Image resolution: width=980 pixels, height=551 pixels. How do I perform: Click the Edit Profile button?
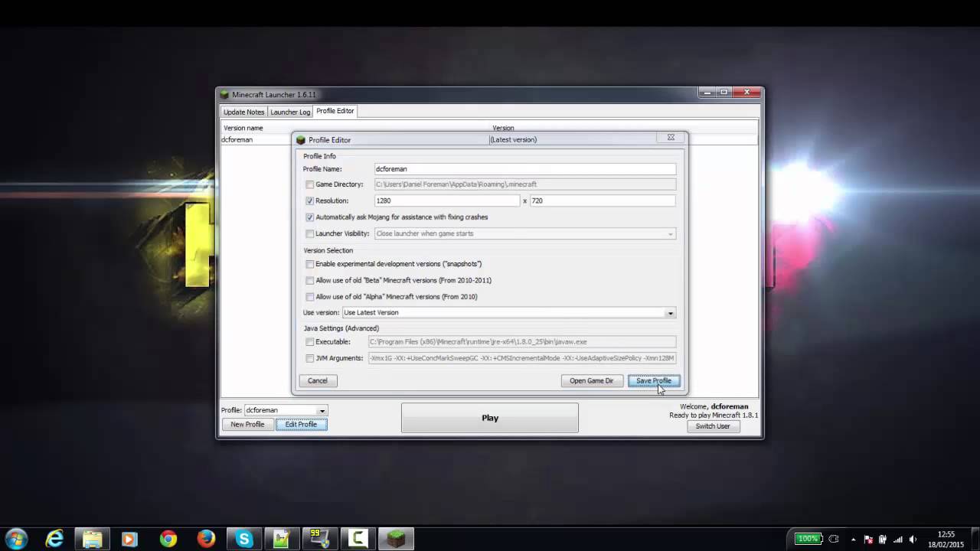[x=301, y=425]
